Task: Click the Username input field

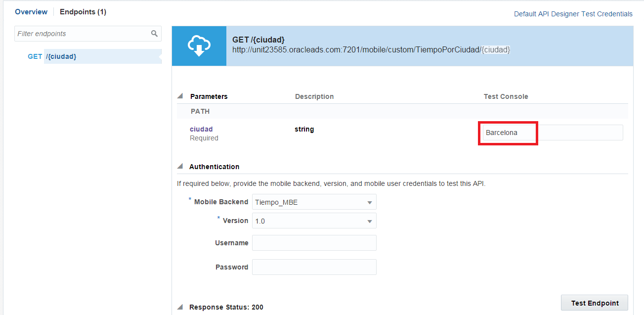Action: click(x=314, y=243)
